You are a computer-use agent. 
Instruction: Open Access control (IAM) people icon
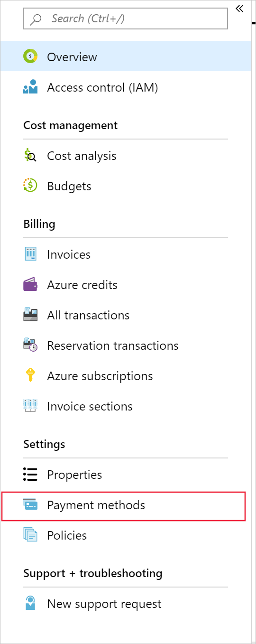pos(30,87)
